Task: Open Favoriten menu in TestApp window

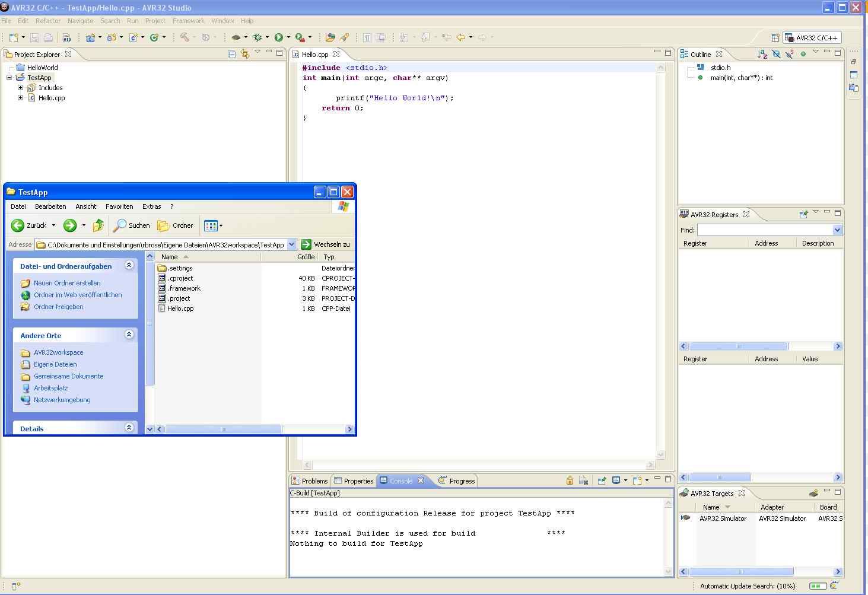Action: point(119,206)
